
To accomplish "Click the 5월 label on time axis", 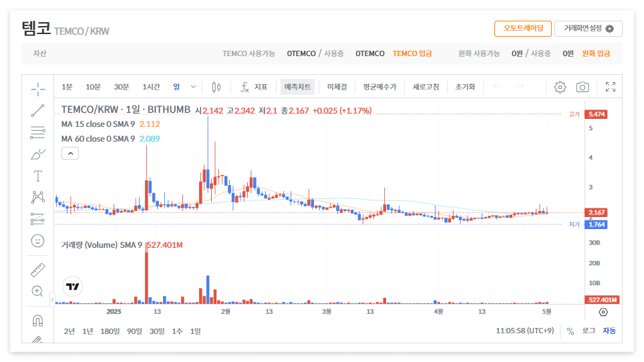I will point(546,311).
